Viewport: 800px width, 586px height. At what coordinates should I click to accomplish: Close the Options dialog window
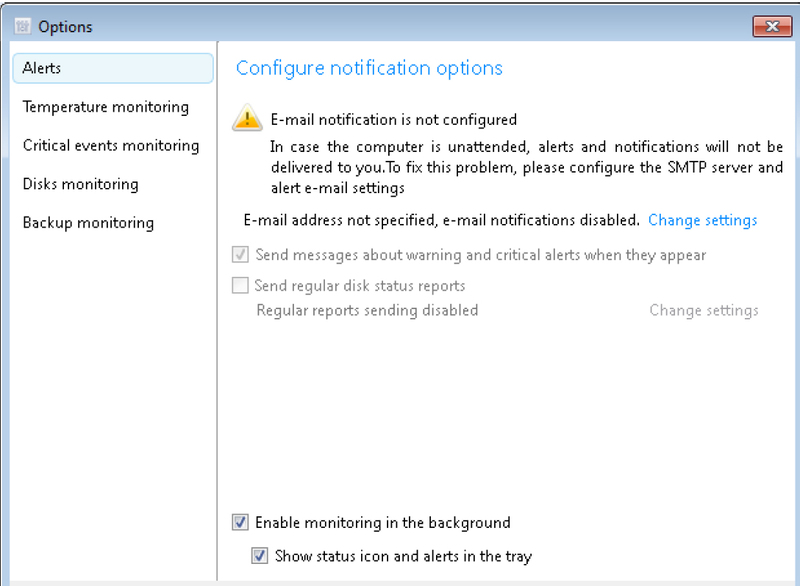coord(772,26)
